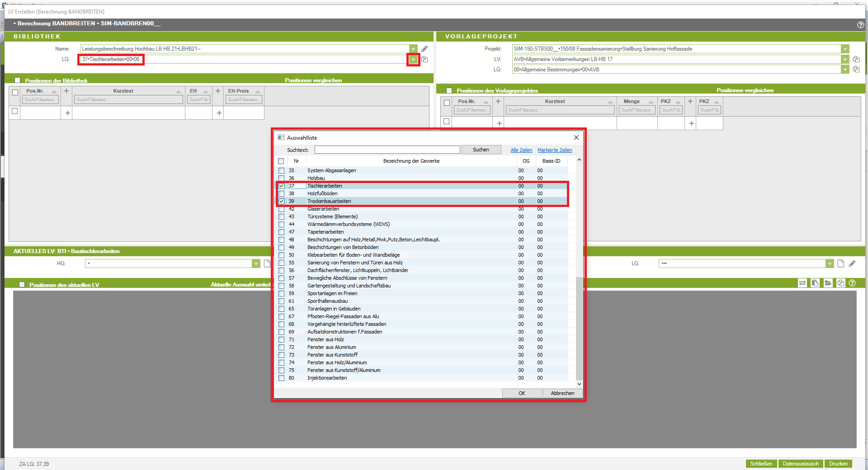Click the swap arrows icon in Positionen toolbar

(x=802, y=283)
